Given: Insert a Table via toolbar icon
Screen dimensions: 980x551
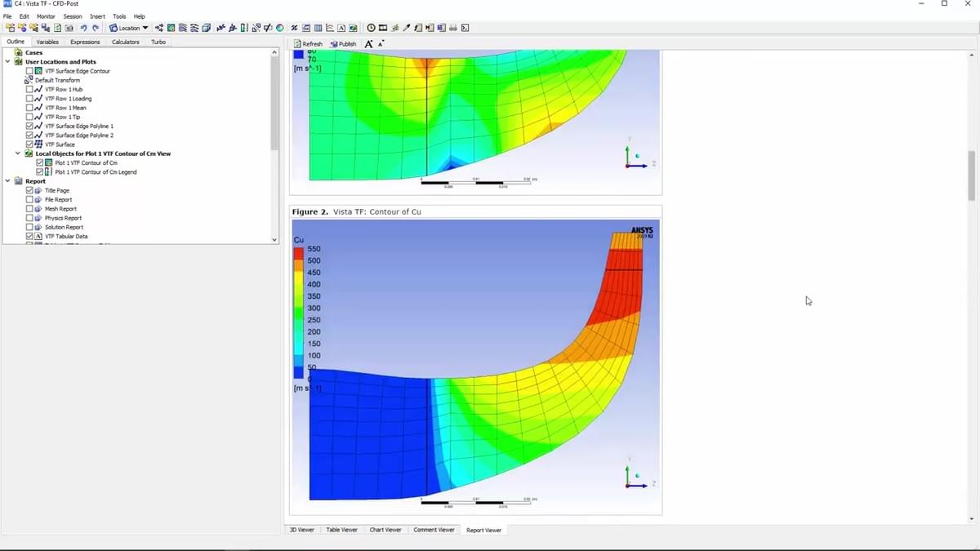Looking at the screenshot, I should [x=317, y=28].
